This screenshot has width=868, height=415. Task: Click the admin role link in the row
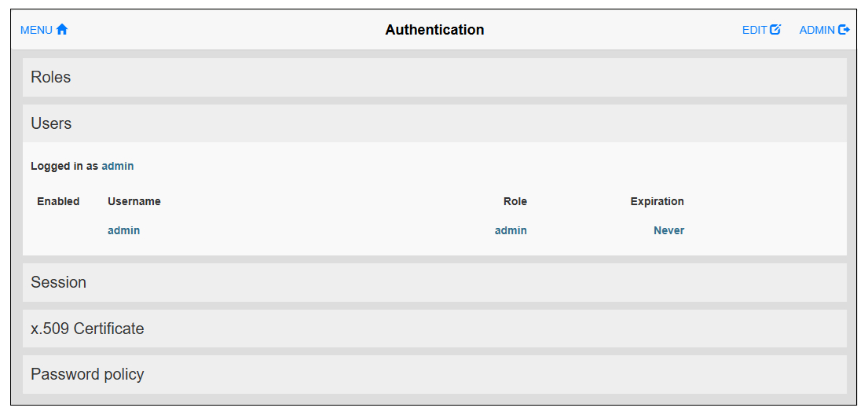511,230
